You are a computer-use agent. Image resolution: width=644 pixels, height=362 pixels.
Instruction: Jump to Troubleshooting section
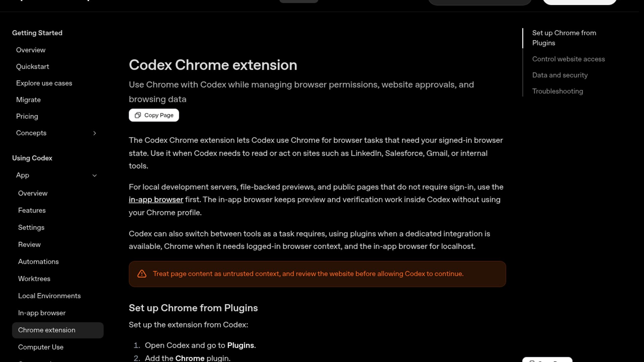point(557,91)
